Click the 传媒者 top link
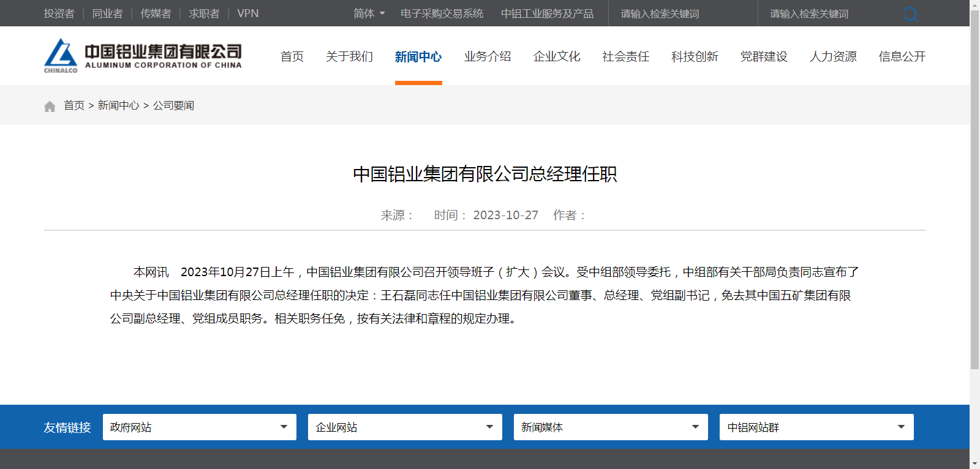This screenshot has height=469, width=980. coord(156,13)
